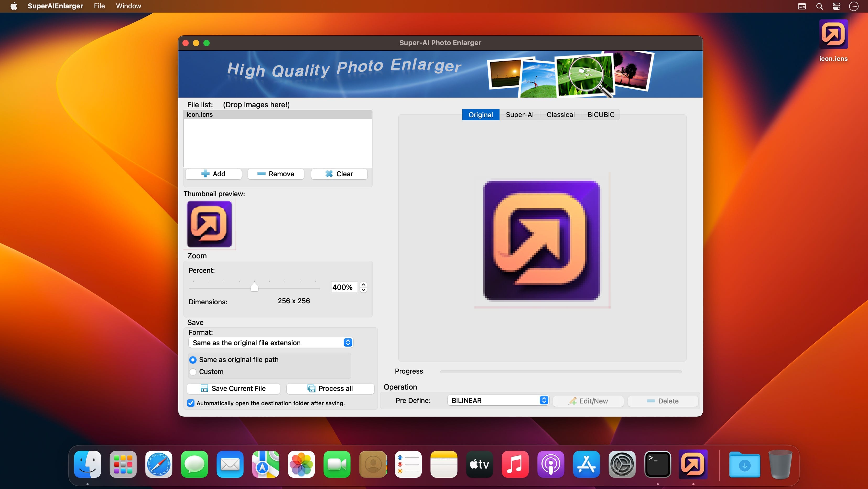Screen dimensions: 868x489
Task: Open Contacts app in dock
Action: click(373, 464)
